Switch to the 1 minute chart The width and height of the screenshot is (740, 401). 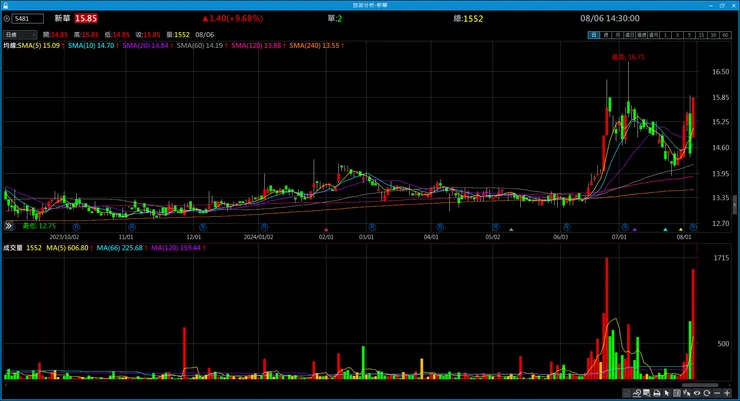[665, 35]
